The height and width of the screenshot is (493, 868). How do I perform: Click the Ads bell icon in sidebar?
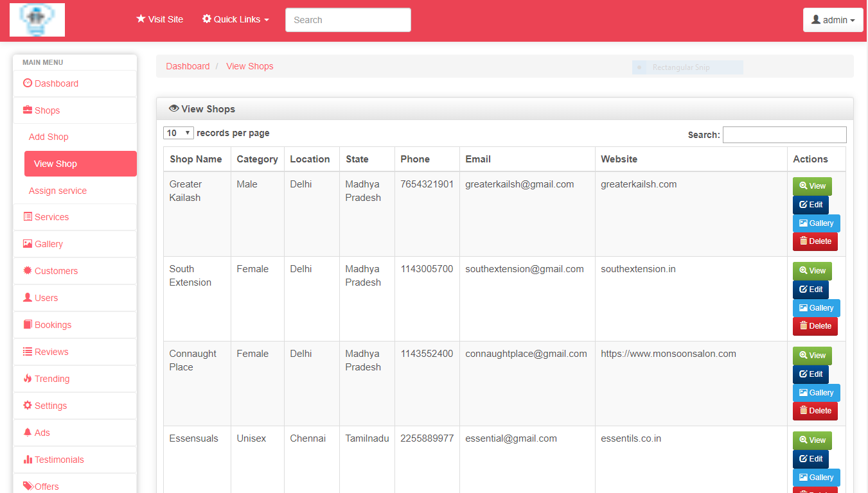click(x=28, y=433)
